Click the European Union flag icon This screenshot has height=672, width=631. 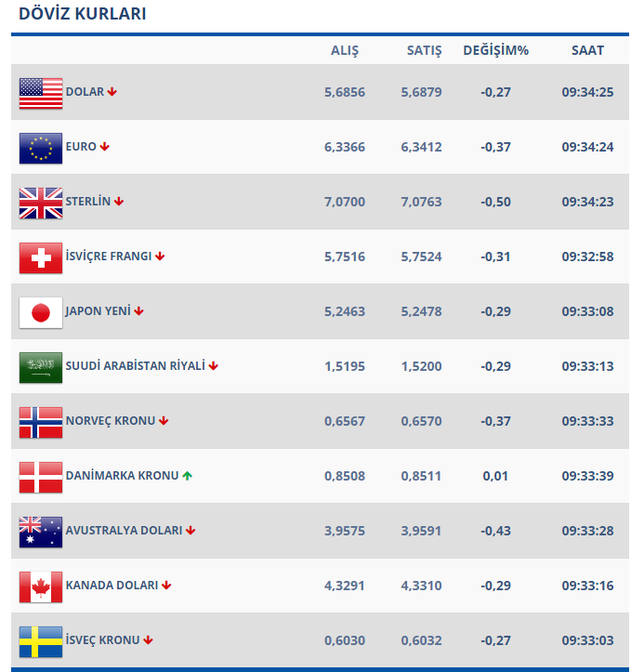(41, 148)
